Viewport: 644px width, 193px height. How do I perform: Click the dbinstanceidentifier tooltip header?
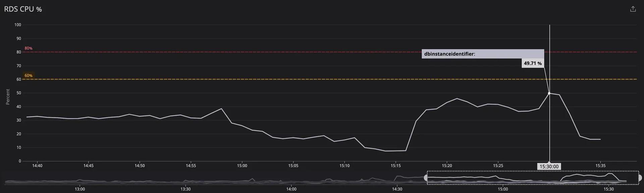[x=483, y=54]
